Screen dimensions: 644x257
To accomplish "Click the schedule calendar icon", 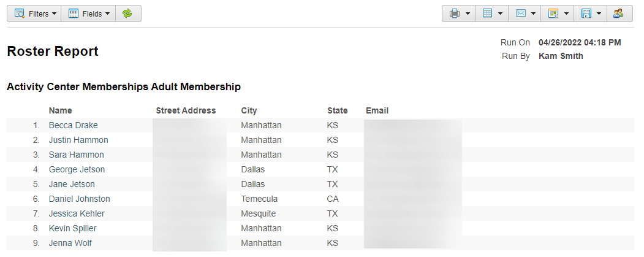I will pos(553,13).
